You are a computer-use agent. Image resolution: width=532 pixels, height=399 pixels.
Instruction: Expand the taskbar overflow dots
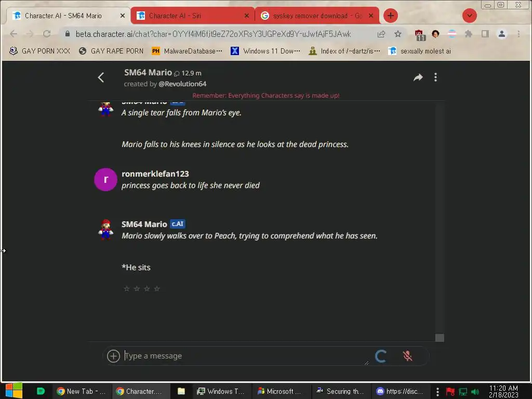tap(437, 392)
